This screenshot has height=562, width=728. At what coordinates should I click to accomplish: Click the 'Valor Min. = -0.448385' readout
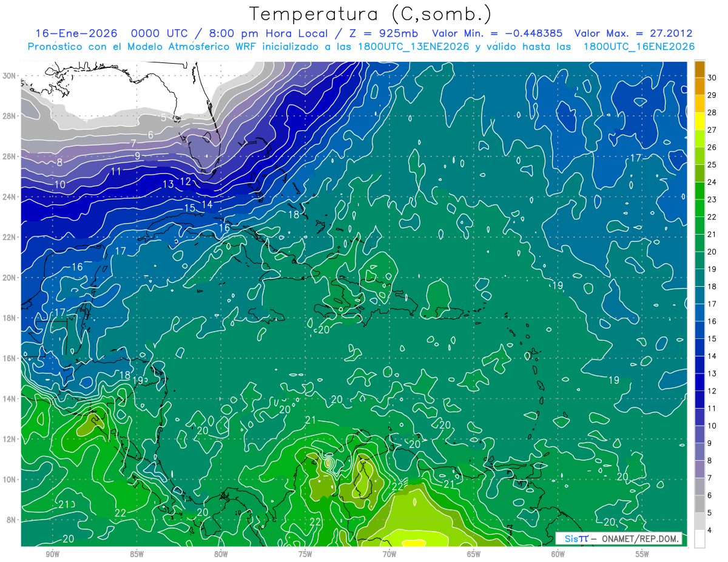pos(497,33)
